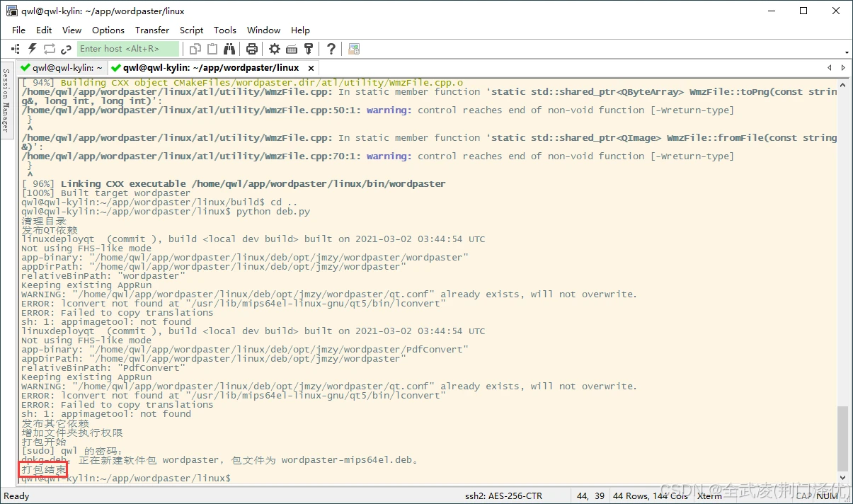Image resolution: width=853 pixels, height=504 pixels.
Task: Open the Options menu
Action: point(108,30)
